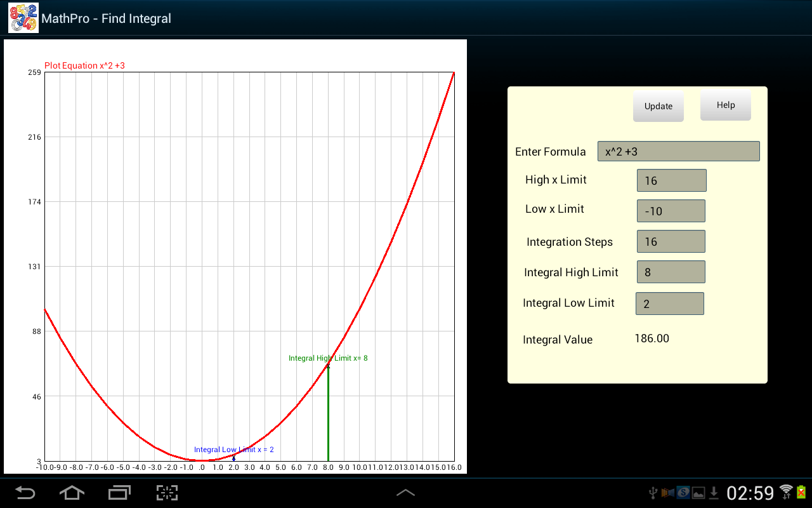
Task: Click the Enter Formula text field
Action: pyautogui.click(x=678, y=151)
